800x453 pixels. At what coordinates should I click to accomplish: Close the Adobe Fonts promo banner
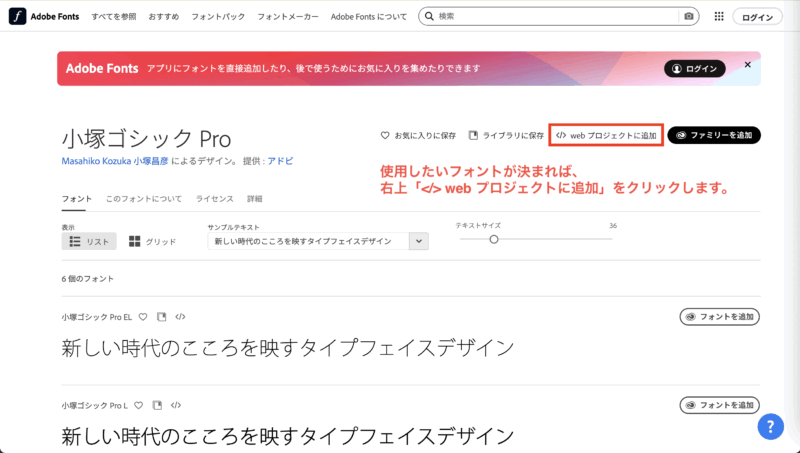pos(747,65)
